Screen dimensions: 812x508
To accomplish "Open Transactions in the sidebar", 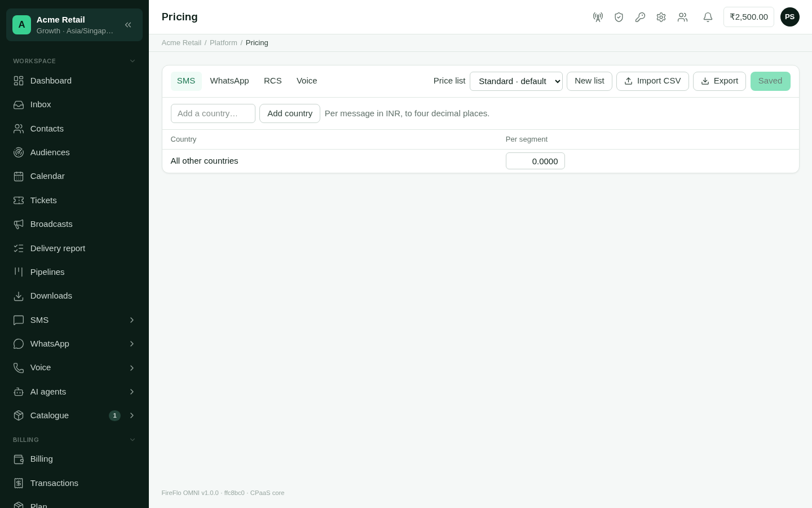I will 74,483.
